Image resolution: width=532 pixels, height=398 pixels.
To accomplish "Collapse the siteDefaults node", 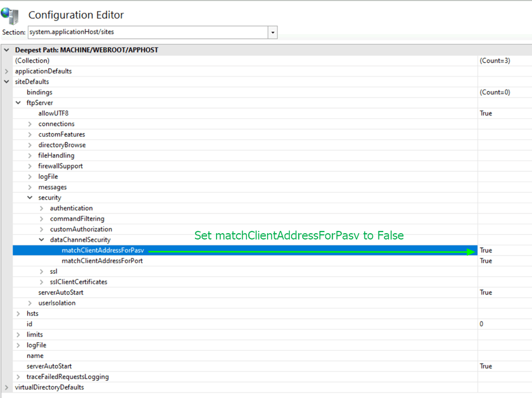I will (7, 82).
